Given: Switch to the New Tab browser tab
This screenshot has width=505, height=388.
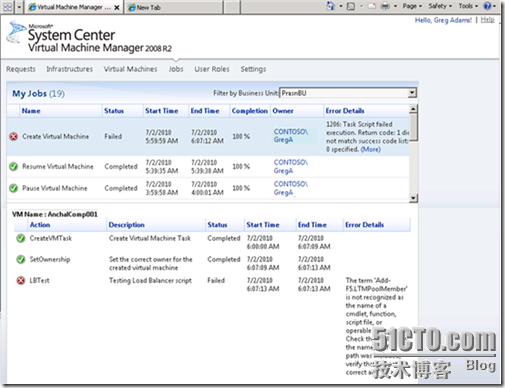Looking at the screenshot, I should (173, 7).
